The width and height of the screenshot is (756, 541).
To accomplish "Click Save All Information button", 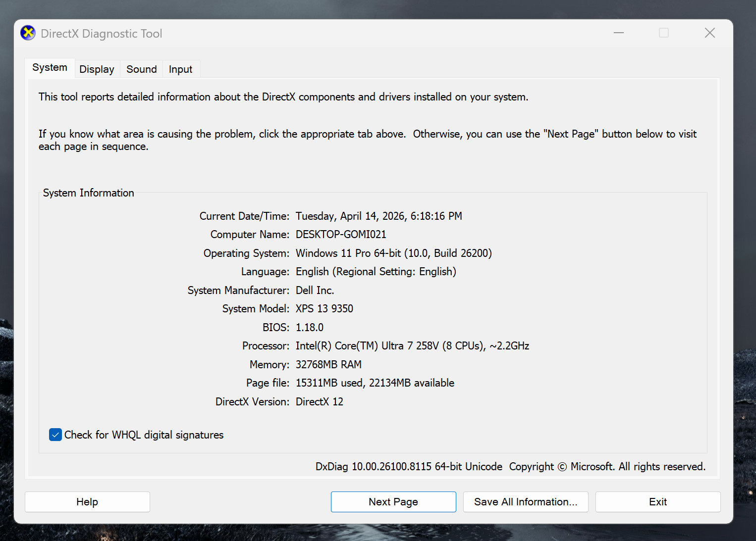I will [526, 502].
